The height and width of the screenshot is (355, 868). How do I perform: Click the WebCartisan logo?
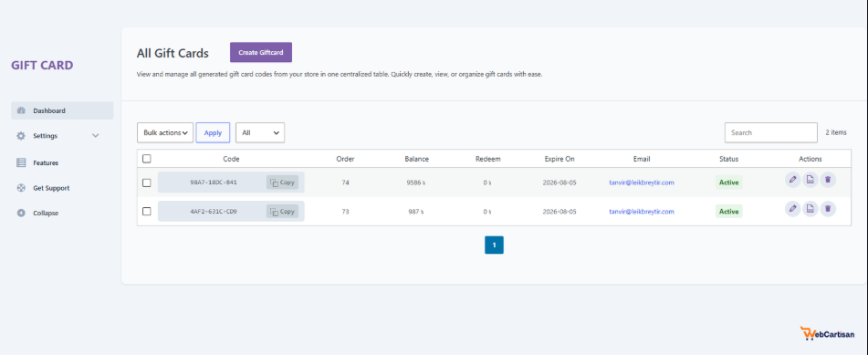pyautogui.click(x=827, y=333)
